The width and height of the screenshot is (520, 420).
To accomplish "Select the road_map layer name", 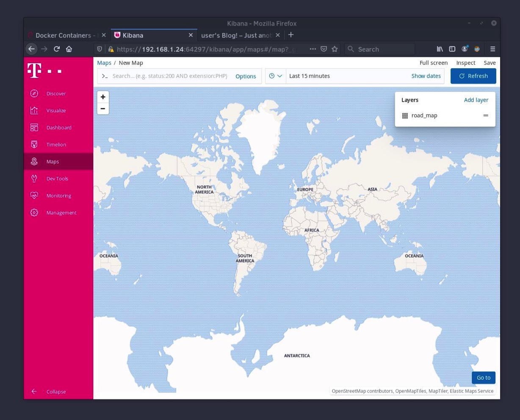I will coord(424,116).
